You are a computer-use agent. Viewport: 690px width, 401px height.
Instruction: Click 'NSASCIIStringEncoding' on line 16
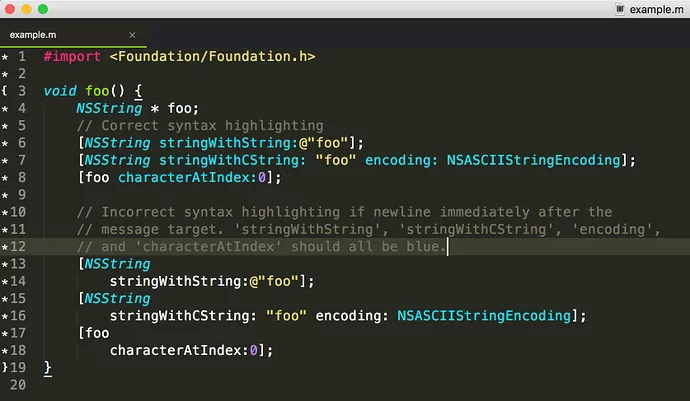pyautogui.click(x=484, y=316)
